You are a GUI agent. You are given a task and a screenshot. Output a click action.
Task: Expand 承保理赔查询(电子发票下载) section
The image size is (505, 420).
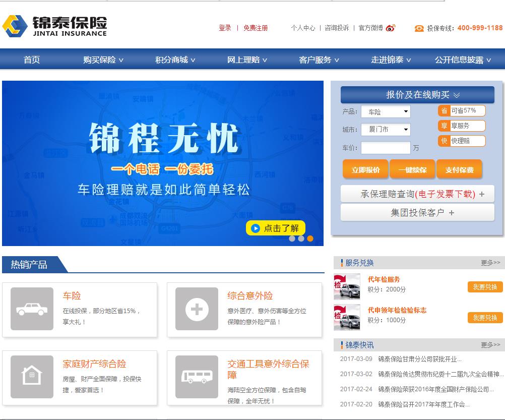pyautogui.click(x=417, y=194)
